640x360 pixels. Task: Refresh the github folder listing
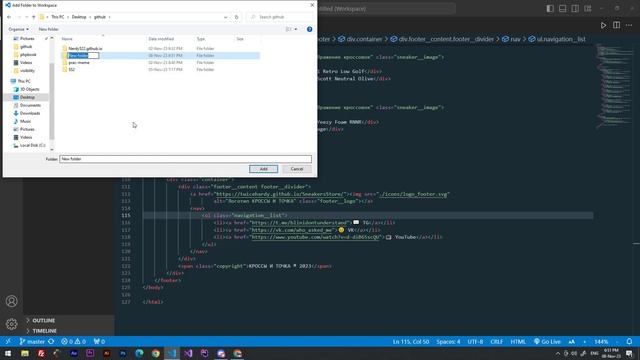tap(236, 17)
